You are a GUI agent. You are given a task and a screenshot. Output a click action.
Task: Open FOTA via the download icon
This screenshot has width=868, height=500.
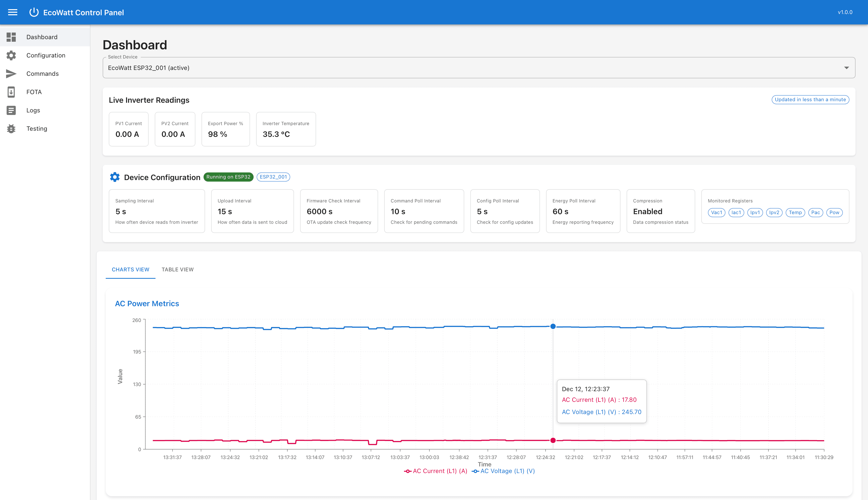tap(11, 92)
